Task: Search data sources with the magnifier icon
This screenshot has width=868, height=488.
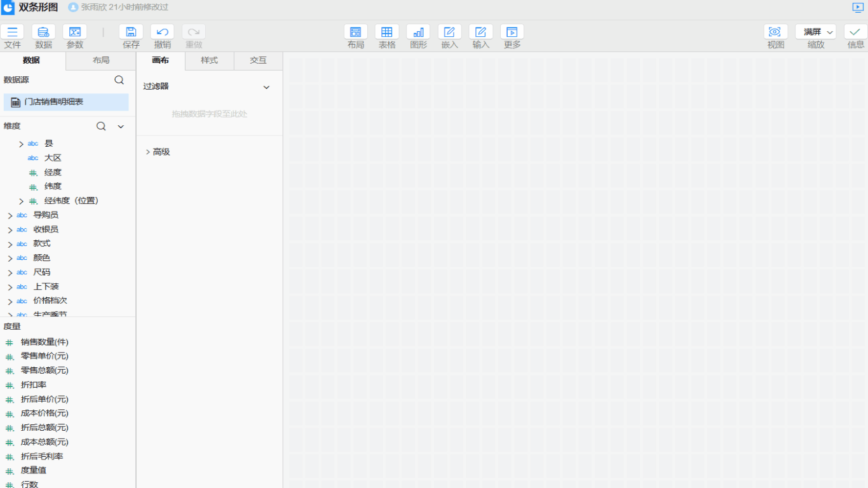Action: tap(119, 80)
